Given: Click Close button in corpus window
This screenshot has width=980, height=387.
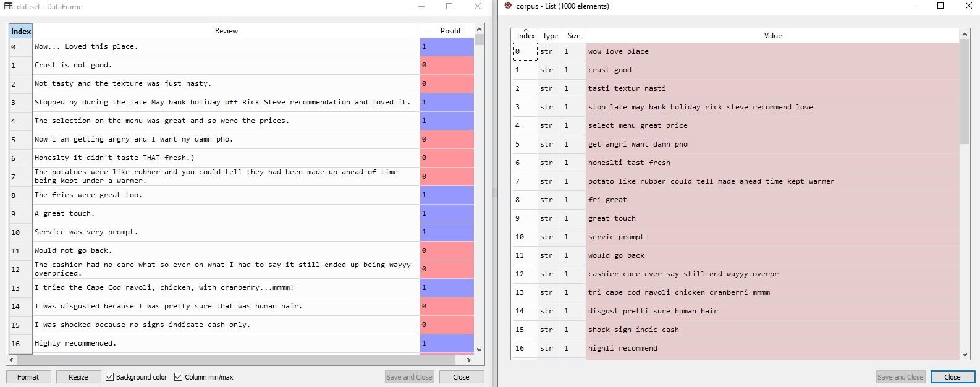Looking at the screenshot, I should (952, 377).
